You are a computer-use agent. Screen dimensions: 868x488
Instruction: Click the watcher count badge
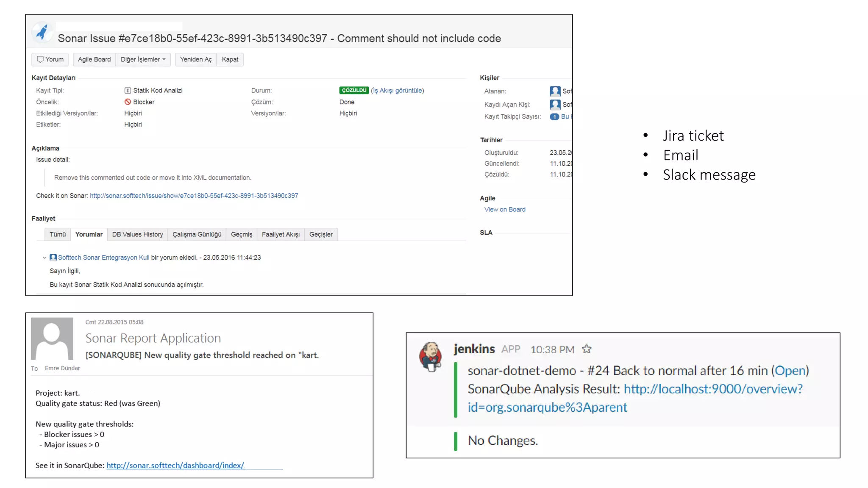coord(554,116)
